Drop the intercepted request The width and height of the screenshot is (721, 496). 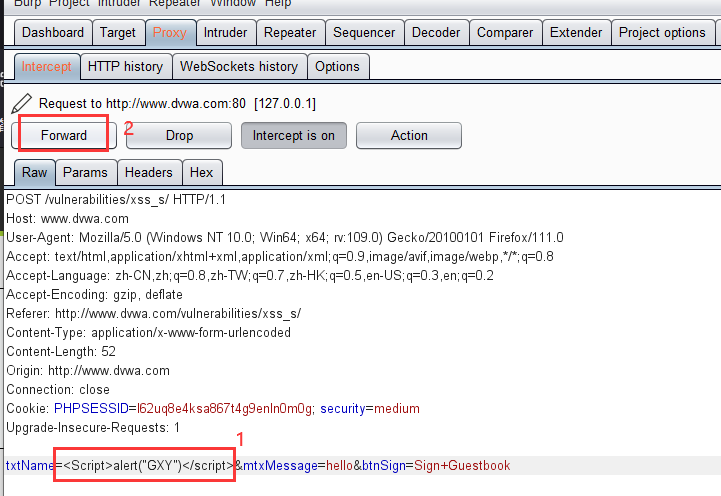click(x=179, y=136)
